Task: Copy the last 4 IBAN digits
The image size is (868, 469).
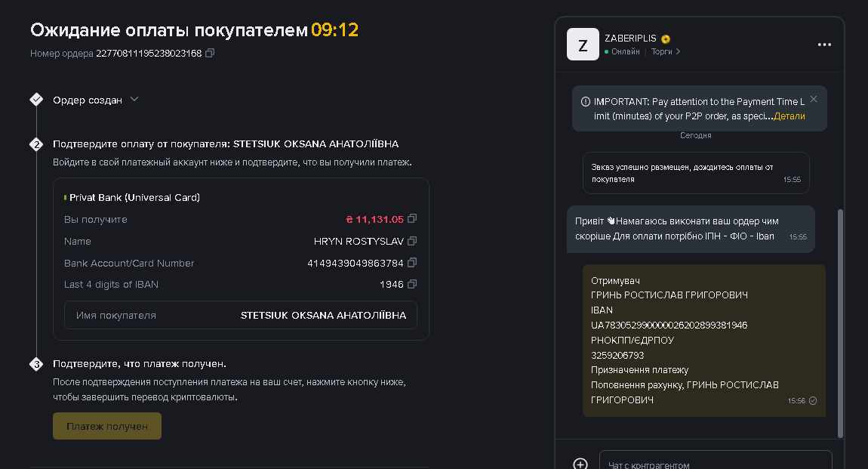Action: pyautogui.click(x=412, y=284)
